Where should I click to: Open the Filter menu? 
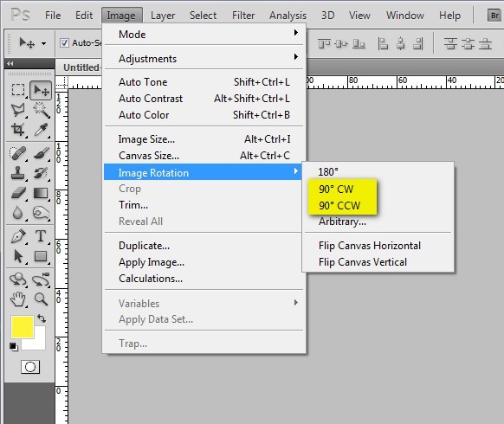[243, 15]
